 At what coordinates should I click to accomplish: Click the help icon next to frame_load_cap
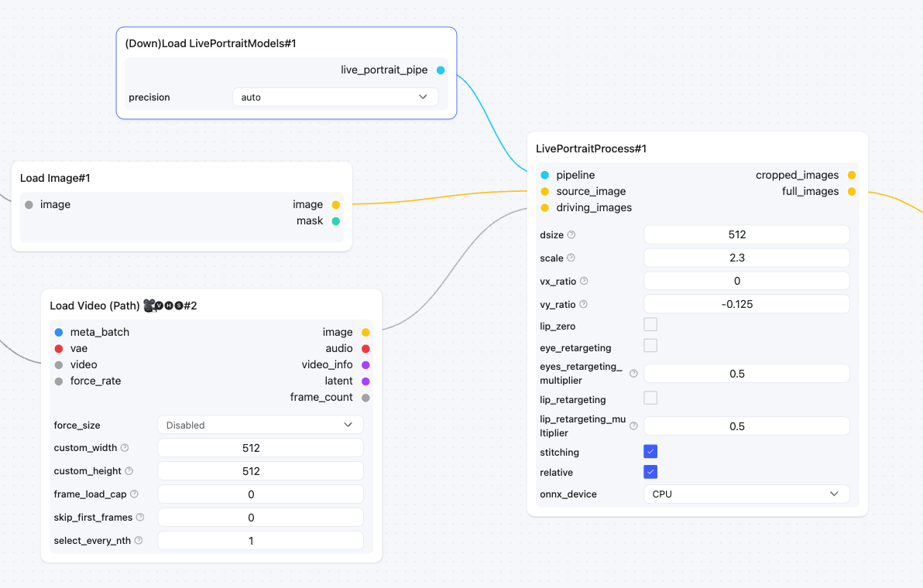pyautogui.click(x=134, y=494)
